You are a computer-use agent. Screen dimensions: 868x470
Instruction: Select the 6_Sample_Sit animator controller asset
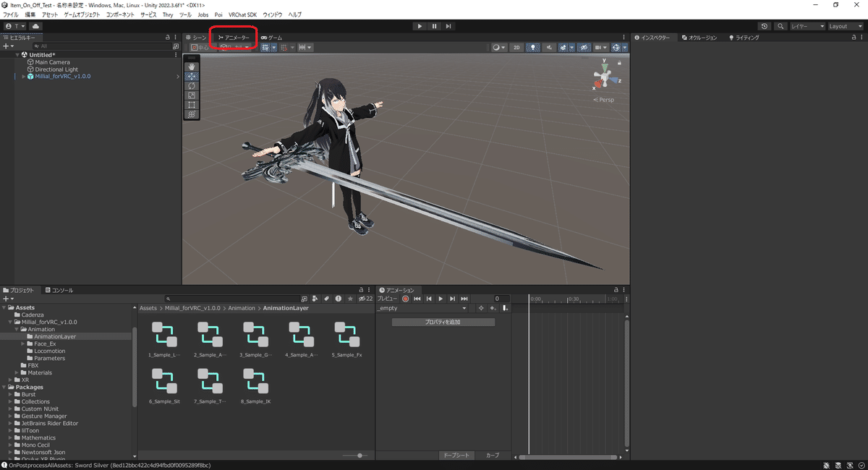[165, 386]
